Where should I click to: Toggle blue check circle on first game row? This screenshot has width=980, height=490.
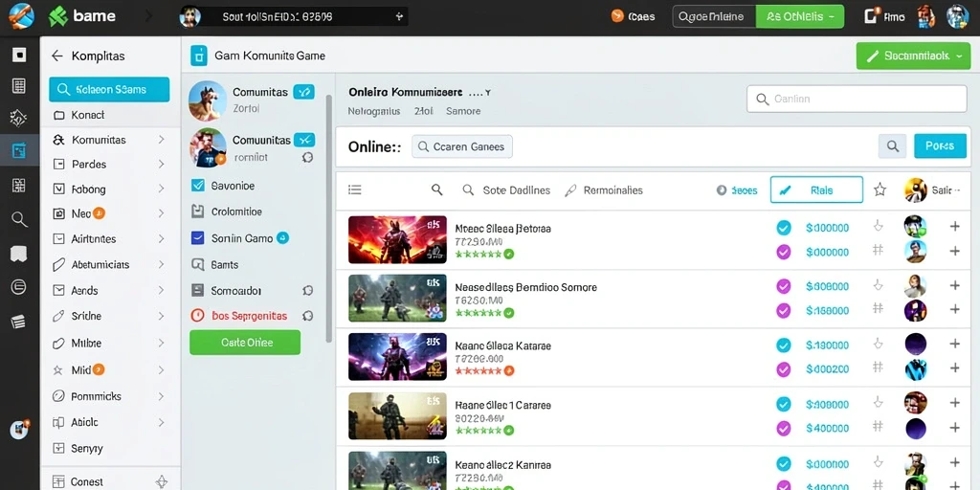783,228
